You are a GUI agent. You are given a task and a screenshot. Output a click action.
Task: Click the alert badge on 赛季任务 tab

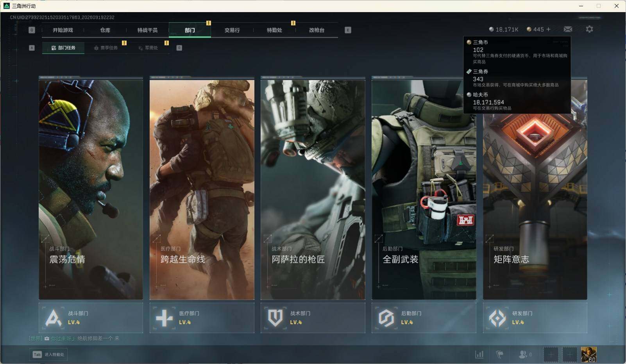124,43
